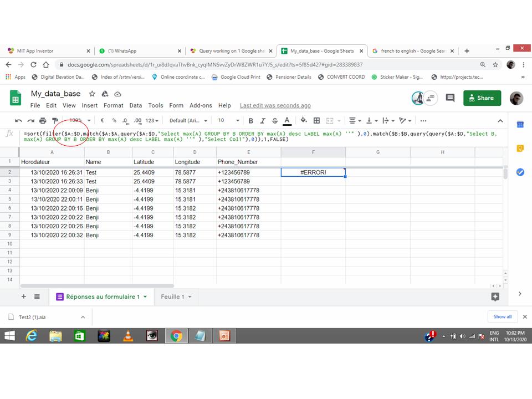Open the text color picker

coord(287,121)
